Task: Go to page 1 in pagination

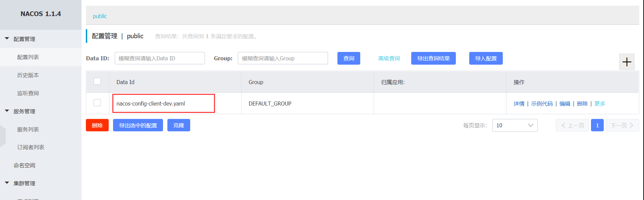Action: 597,125
